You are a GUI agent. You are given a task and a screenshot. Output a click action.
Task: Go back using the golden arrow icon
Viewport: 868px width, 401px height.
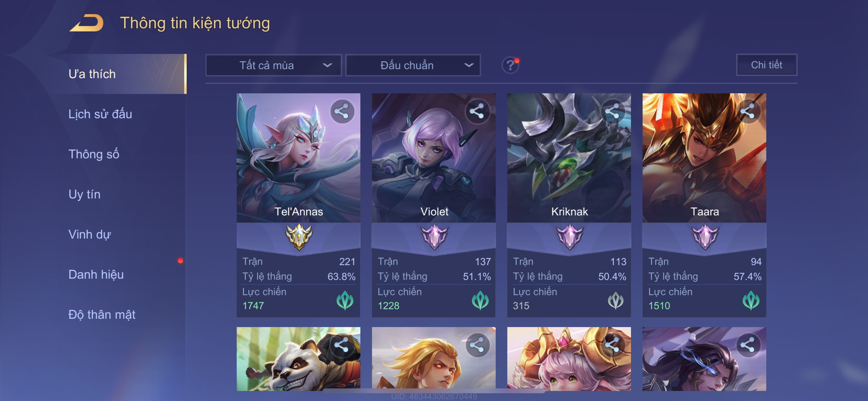coord(87,23)
